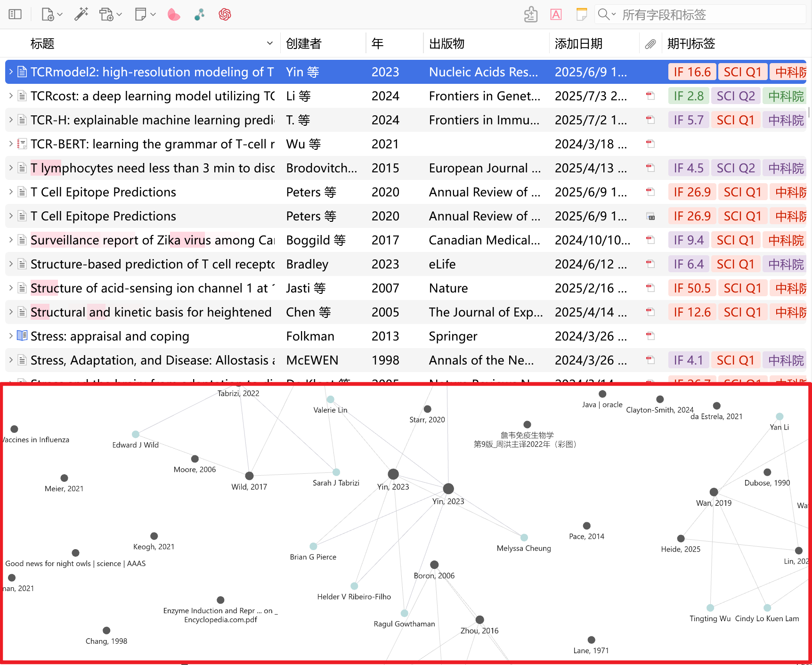Screen dimensions: 812x665
Task: Open the New Note dropdown arrow
Action: [153, 15]
